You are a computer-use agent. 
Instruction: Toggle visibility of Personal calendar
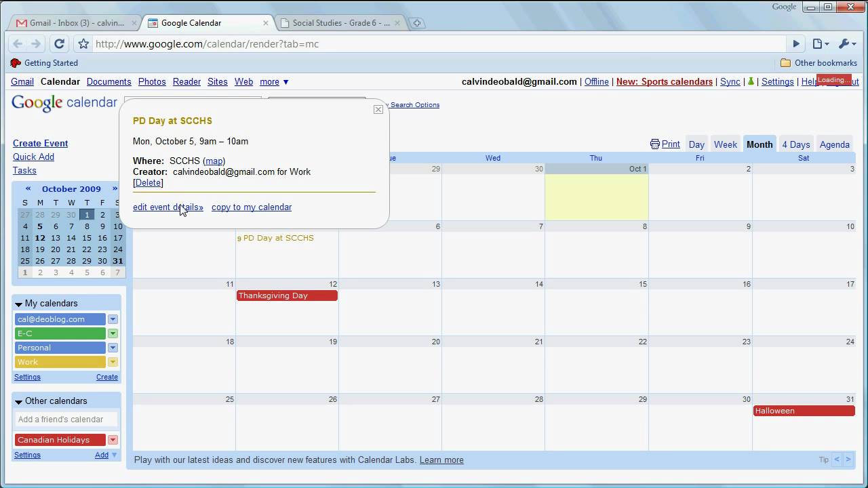60,348
